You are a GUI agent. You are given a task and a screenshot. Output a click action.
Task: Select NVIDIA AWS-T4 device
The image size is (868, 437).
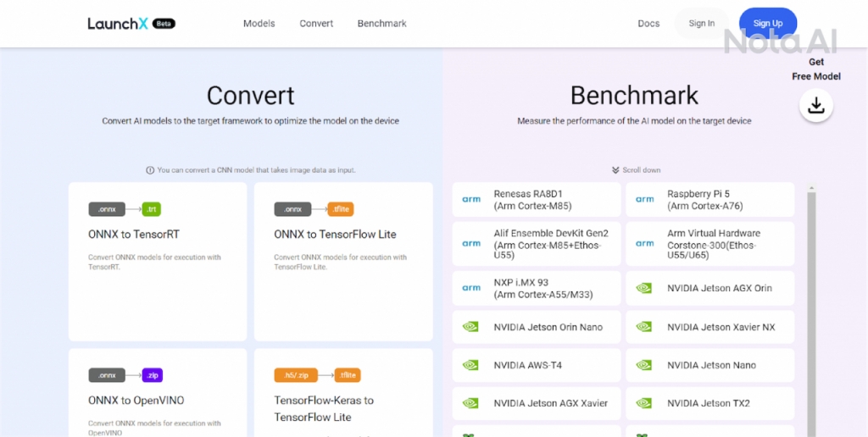(537, 365)
